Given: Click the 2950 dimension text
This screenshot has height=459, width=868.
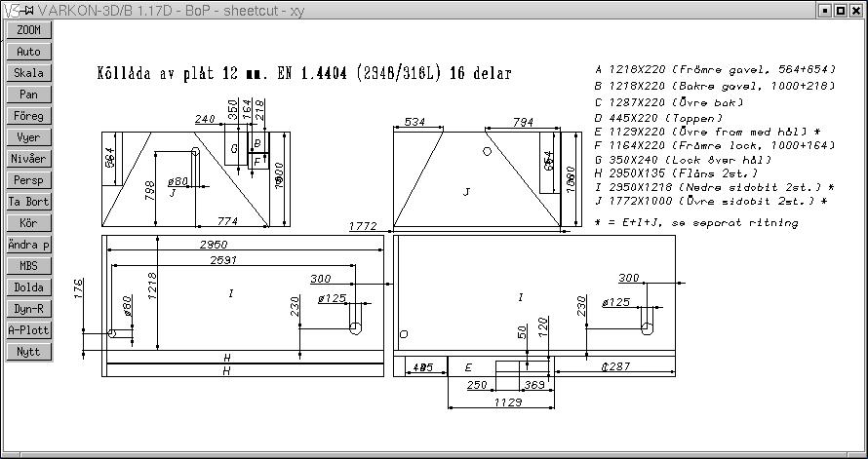Looking at the screenshot, I should click(x=214, y=245).
